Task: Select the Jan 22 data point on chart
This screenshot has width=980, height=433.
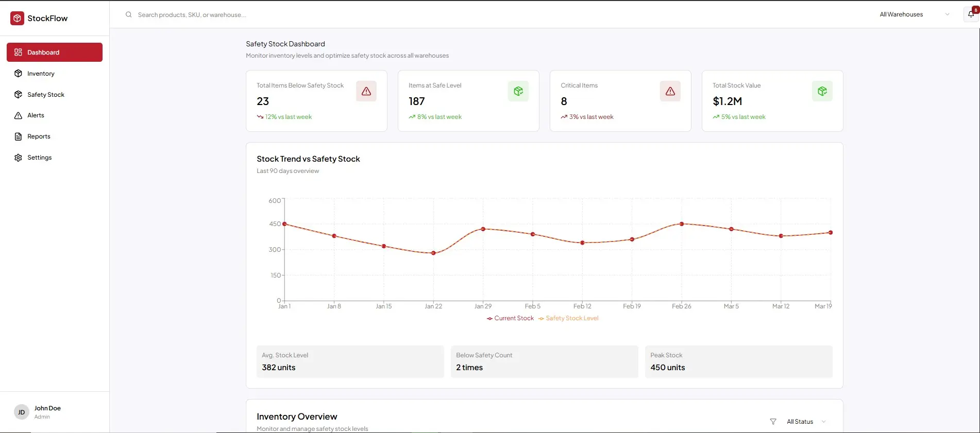Action: coord(433,253)
